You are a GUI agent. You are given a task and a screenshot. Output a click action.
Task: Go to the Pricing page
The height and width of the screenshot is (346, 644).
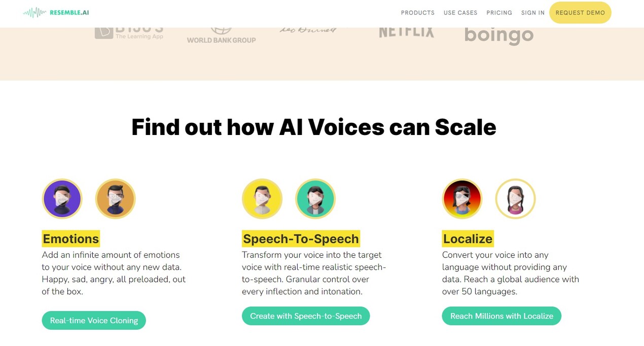tap(499, 13)
